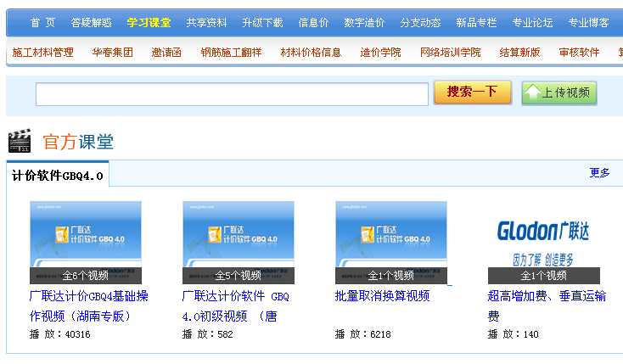Follow the 华春集团 link
Viewport: 623px width, 364px height.
(112, 53)
